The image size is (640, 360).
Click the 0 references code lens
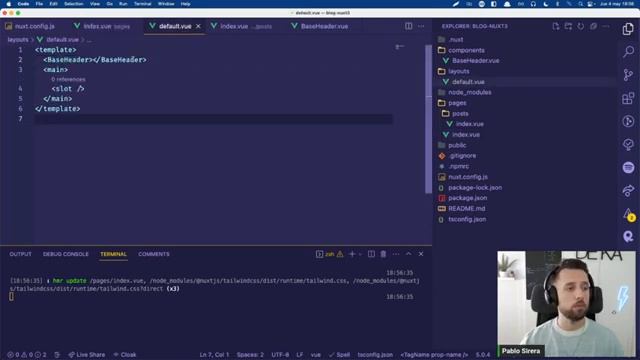tap(68, 79)
